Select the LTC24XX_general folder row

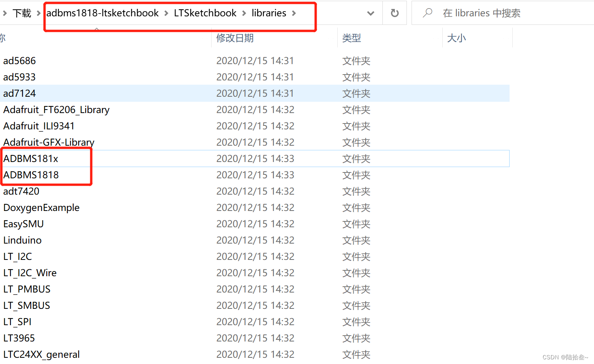(x=41, y=354)
